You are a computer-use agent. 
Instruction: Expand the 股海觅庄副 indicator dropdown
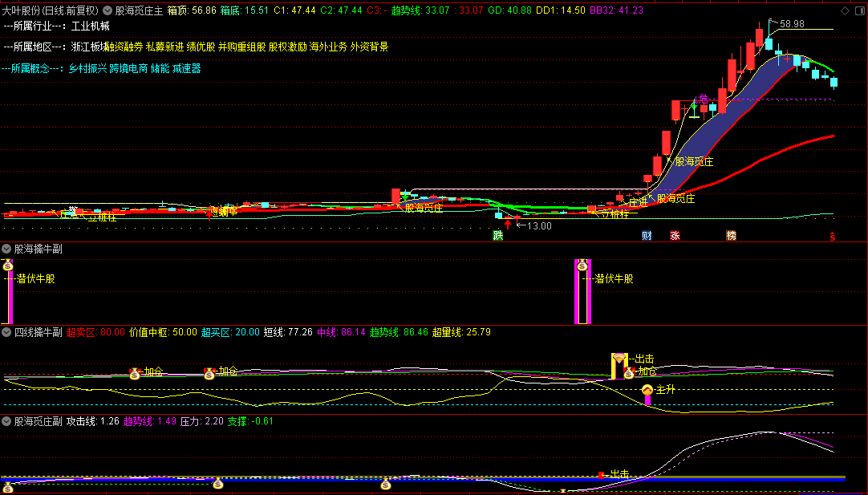tap(7, 420)
